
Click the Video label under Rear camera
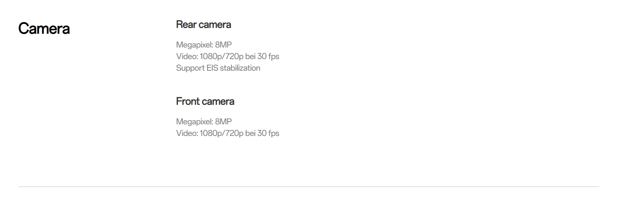[x=187, y=56]
